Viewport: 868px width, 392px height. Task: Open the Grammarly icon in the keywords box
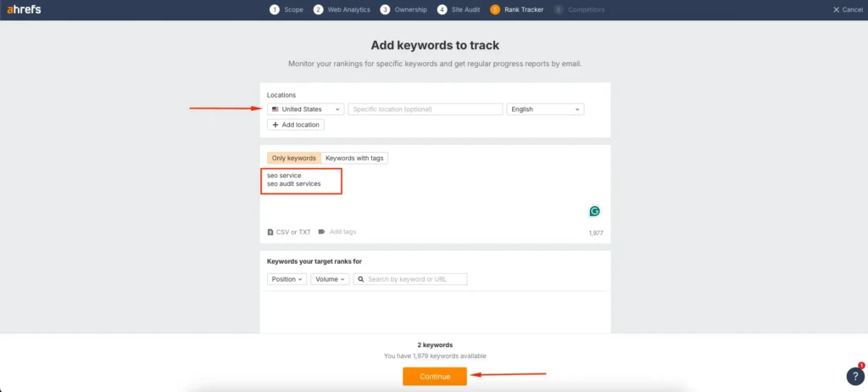tap(594, 211)
